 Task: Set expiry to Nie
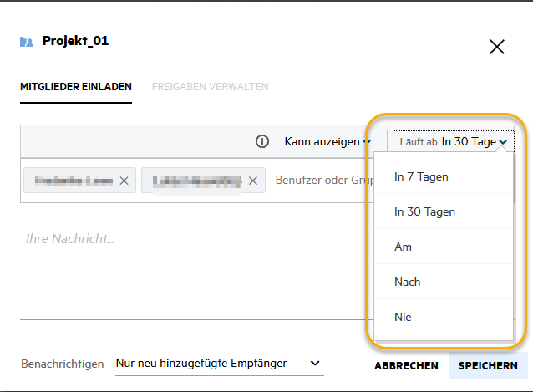444,317
